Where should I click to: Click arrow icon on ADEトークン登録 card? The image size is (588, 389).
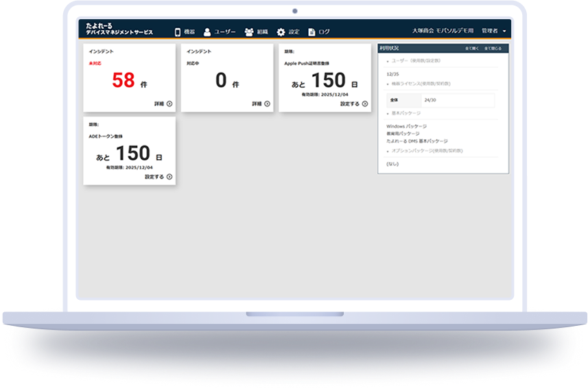coord(169,177)
